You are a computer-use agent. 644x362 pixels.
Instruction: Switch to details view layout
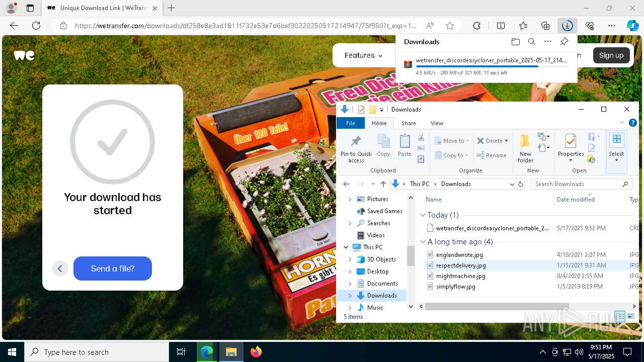point(620,317)
